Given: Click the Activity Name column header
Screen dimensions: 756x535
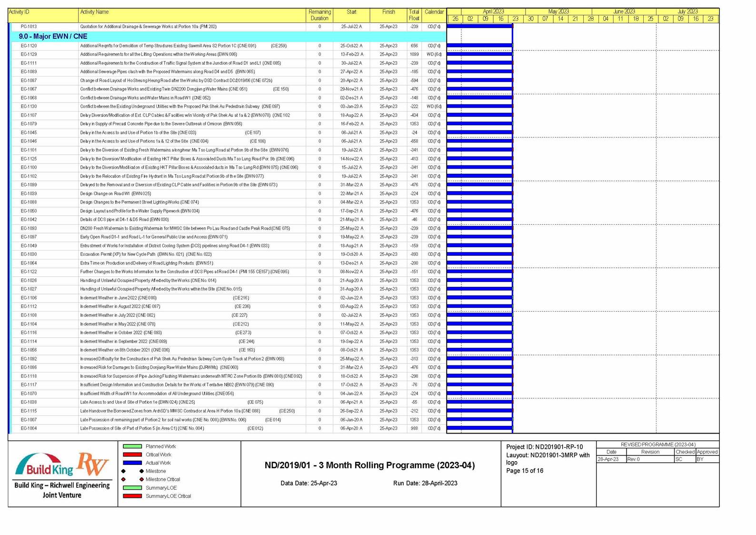Looking at the screenshot, I should 192,15.
